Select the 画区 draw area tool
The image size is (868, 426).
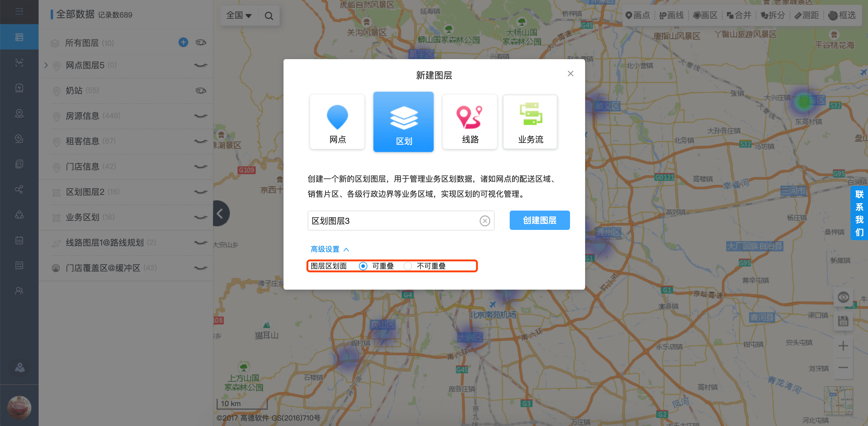pos(705,15)
